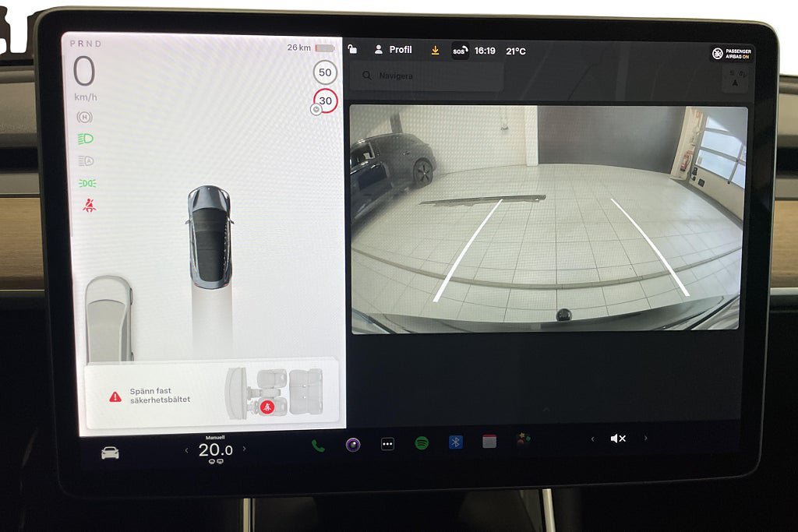Image resolution: width=798 pixels, height=532 pixels.
Task: Decrease temperature with left chevron
Action: pyautogui.click(x=186, y=450)
